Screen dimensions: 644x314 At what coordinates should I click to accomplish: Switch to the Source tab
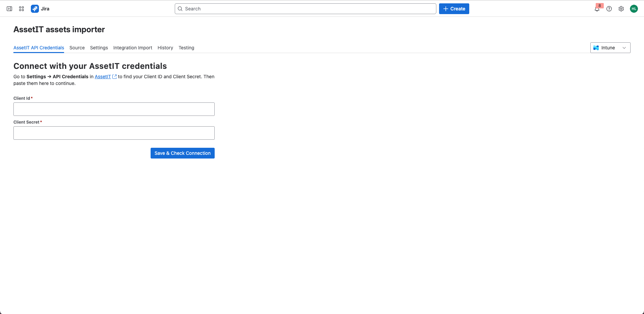pos(77,48)
